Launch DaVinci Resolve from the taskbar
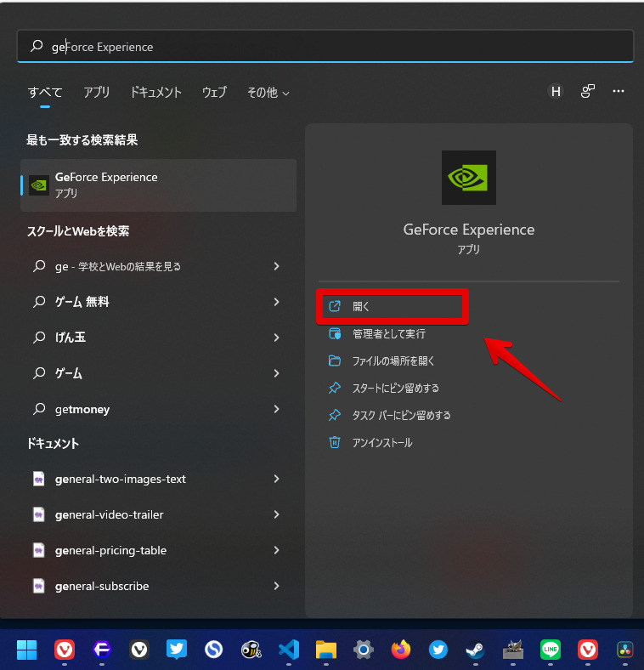 pyautogui.click(x=625, y=650)
